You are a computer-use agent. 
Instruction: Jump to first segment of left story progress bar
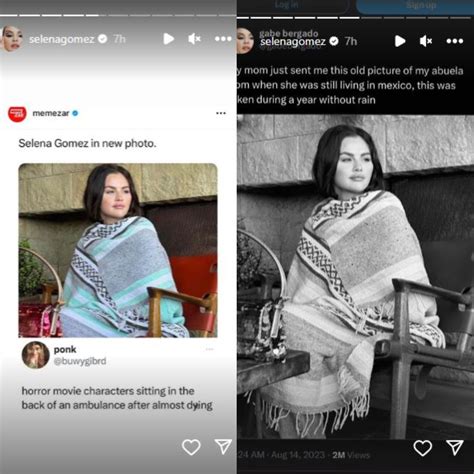8,15
